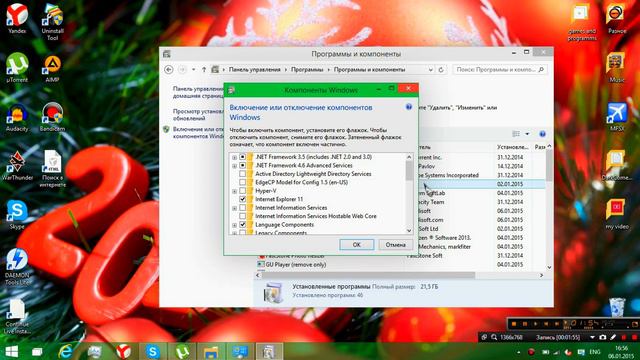
Task: Open the Bandicam desktop icon
Action: pos(52,117)
